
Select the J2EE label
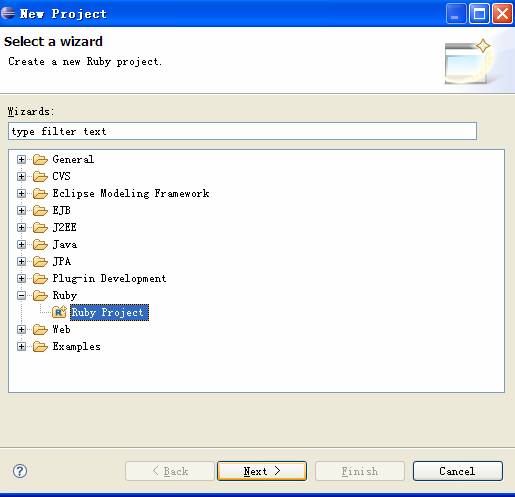pyautogui.click(x=65, y=228)
